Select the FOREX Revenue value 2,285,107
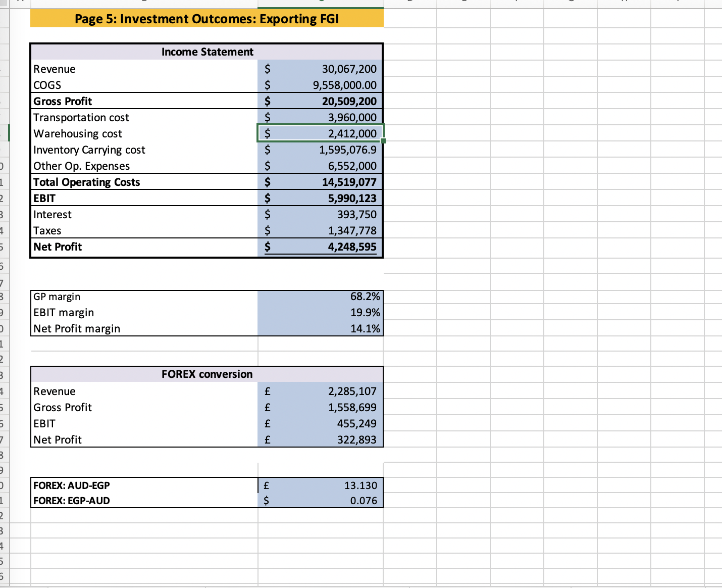This screenshot has width=722, height=588. 352,391
